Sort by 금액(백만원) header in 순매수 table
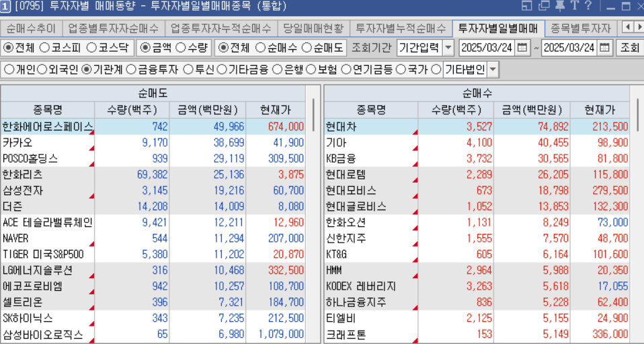 (532, 110)
